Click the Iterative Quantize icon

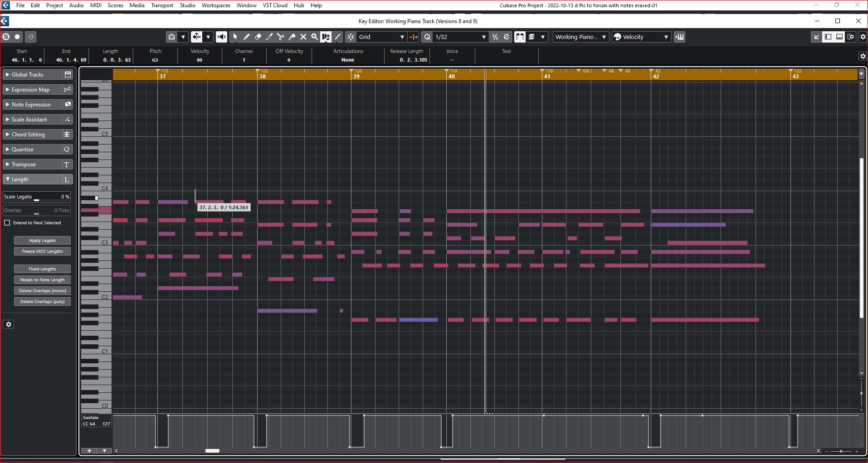tap(495, 37)
